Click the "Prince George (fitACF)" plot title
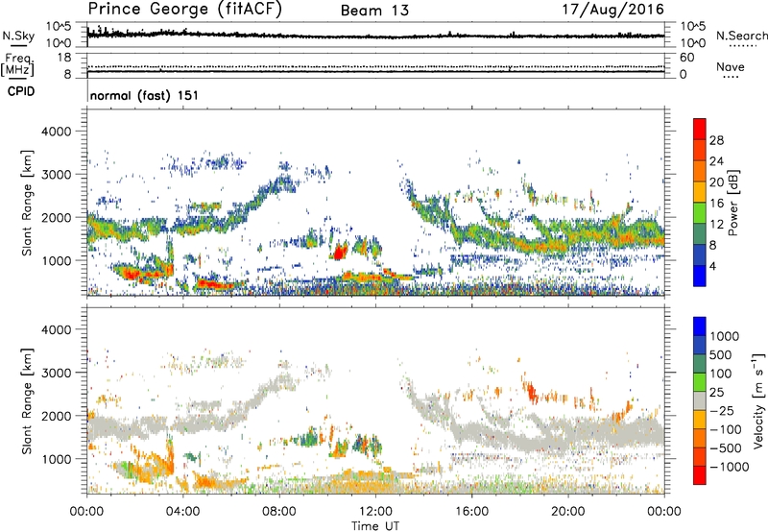Viewport: 768px width, 532px height. (185, 10)
